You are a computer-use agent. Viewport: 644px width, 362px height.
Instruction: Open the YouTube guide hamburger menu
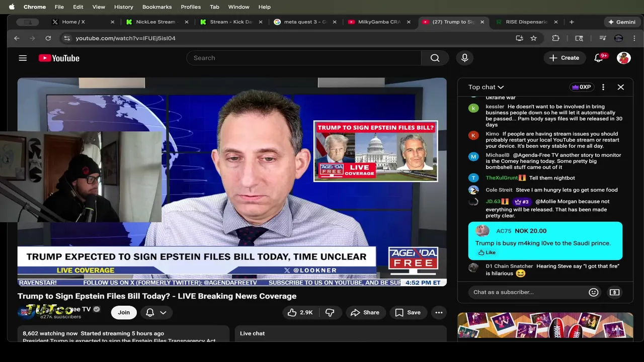(23, 58)
